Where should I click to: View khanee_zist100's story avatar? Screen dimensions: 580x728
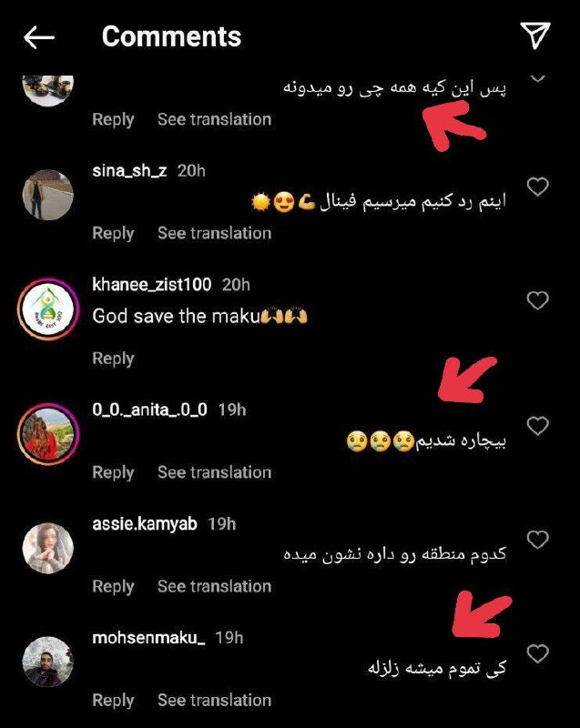(48, 309)
